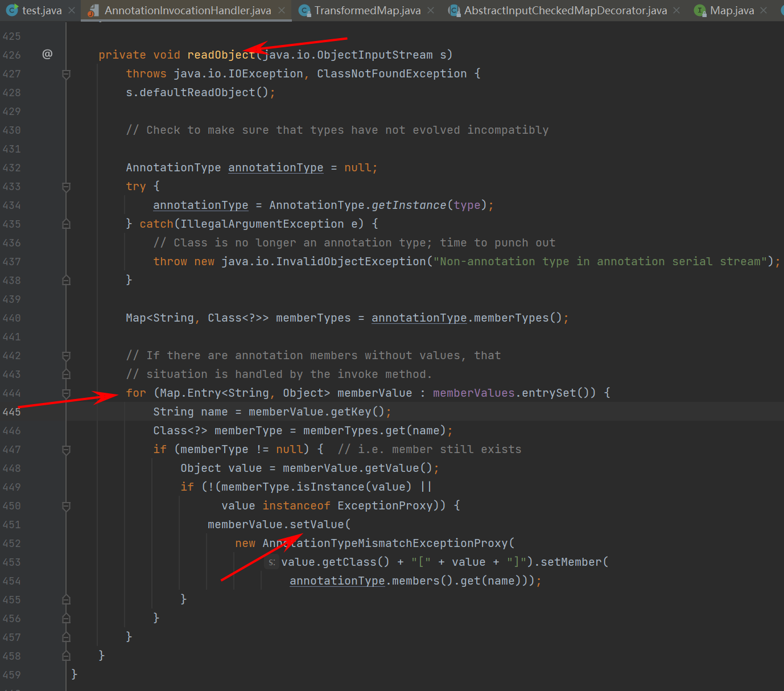The image size is (784, 691).
Task: Toggle the fold end marker at line 458
Action: [x=66, y=656]
